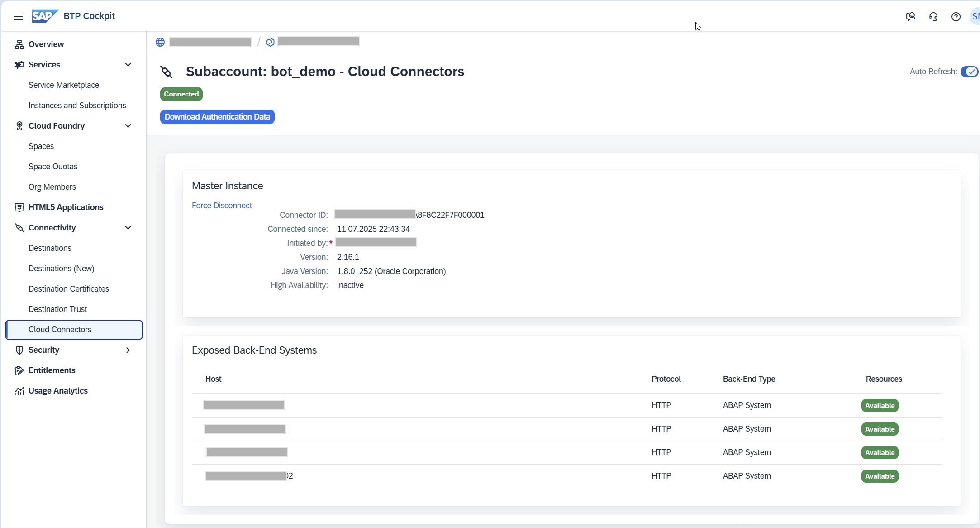Viewport: 980px width, 528px height.
Task: Open Destinations page
Action: (50, 248)
